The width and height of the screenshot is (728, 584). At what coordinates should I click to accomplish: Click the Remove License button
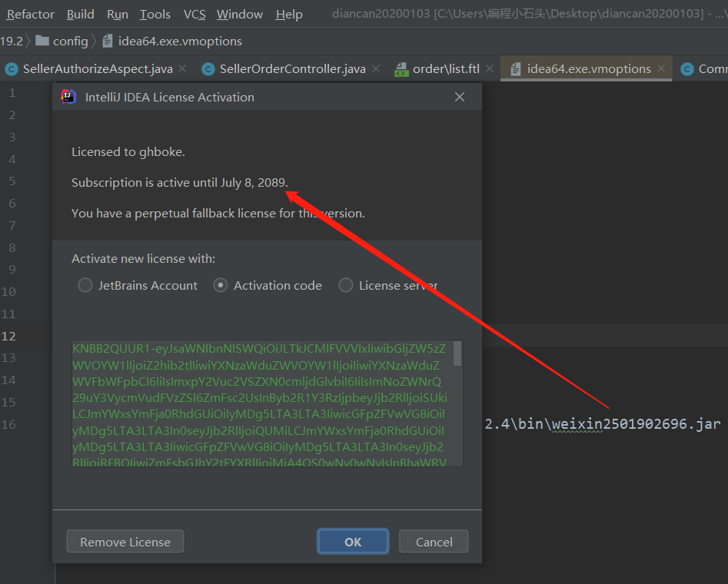point(125,541)
